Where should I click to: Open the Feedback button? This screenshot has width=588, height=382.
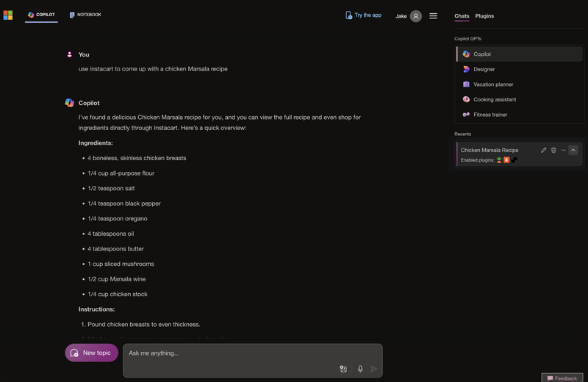(562, 378)
